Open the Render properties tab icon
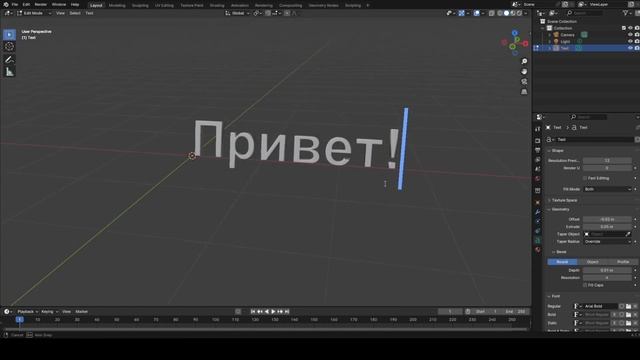This screenshot has height=360, width=640. [538, 141]
